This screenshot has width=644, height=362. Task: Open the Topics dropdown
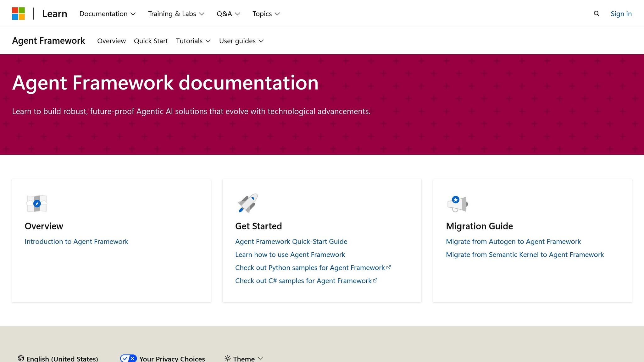click(266, 14)
